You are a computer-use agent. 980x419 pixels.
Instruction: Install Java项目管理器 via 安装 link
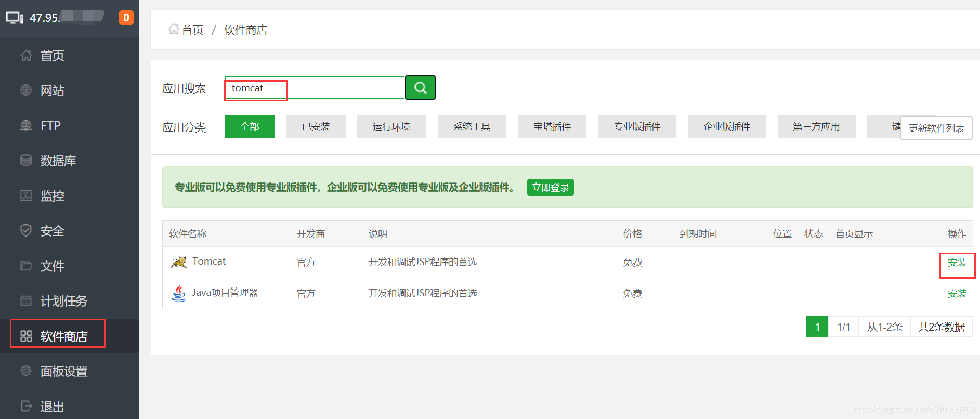coord(957,294)
